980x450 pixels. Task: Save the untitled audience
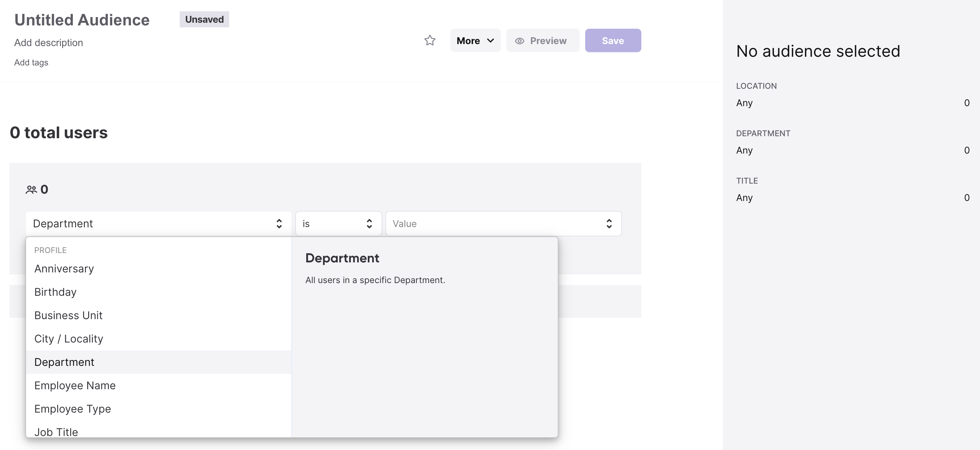[613, 40]
